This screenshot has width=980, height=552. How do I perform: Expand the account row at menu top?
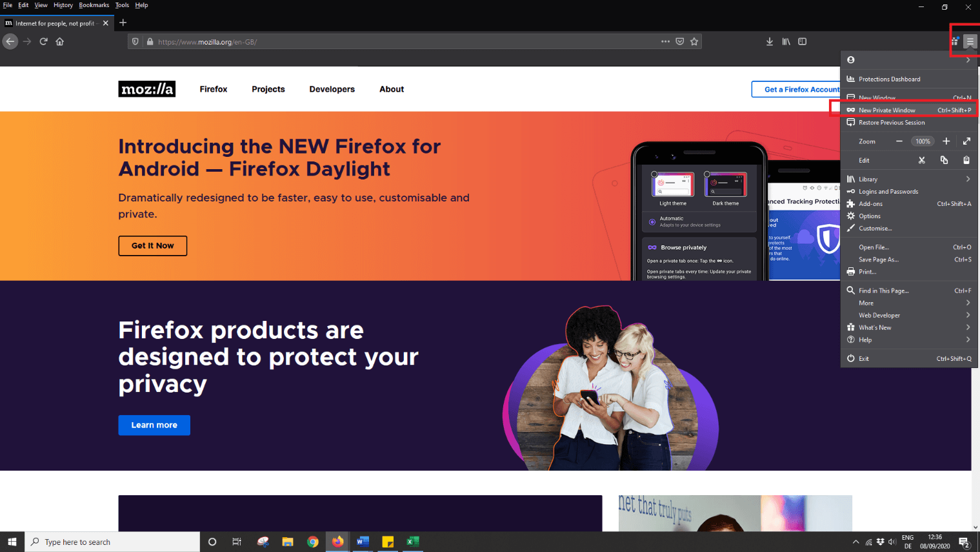909,60
